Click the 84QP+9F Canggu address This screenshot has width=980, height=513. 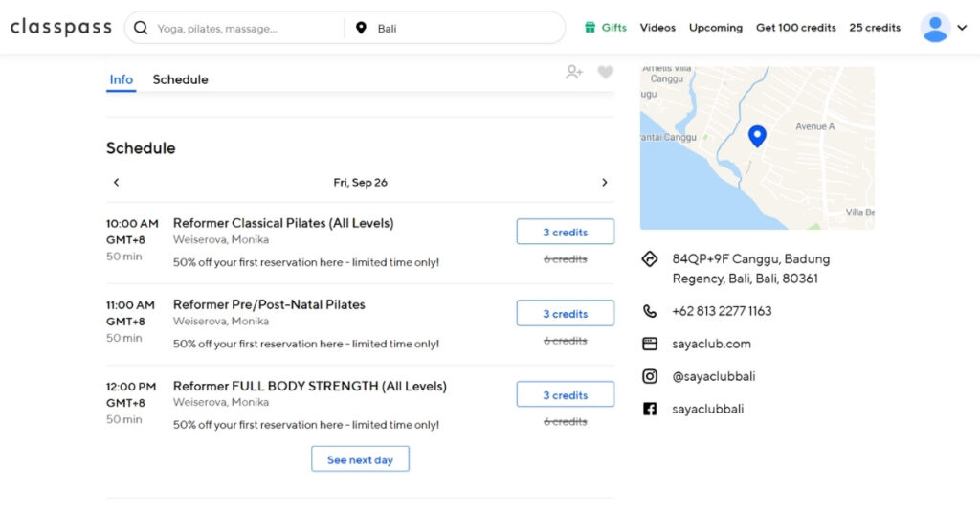(750, 269)
